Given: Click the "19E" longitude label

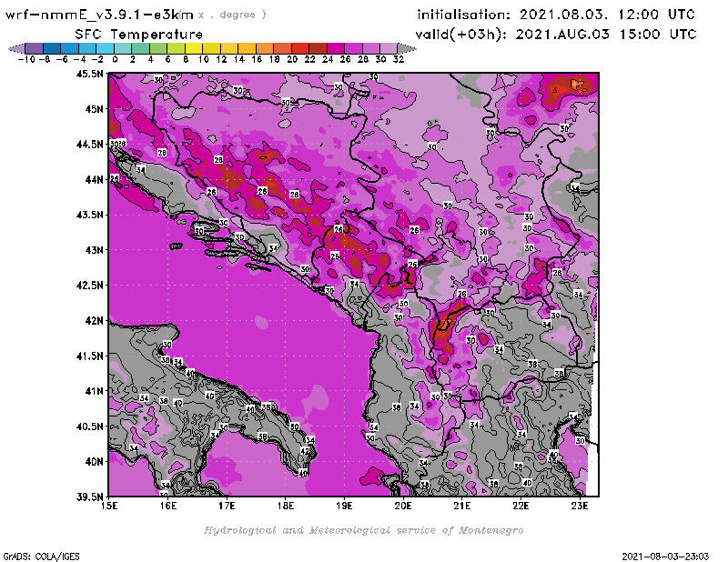Looking at the screenshot, I should [x=344, y=506].
